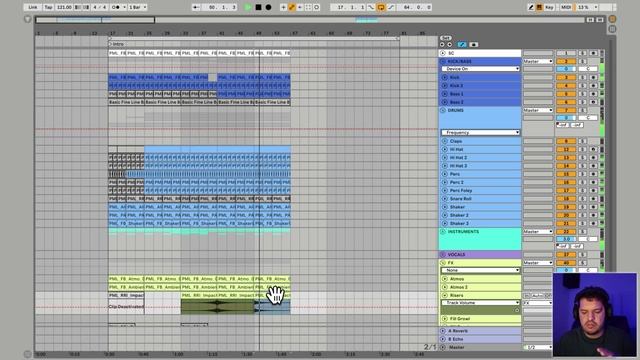The width and height of the screenshot is (640, 360).
Task: Click the Set locator button
Action: click(446, 38)
